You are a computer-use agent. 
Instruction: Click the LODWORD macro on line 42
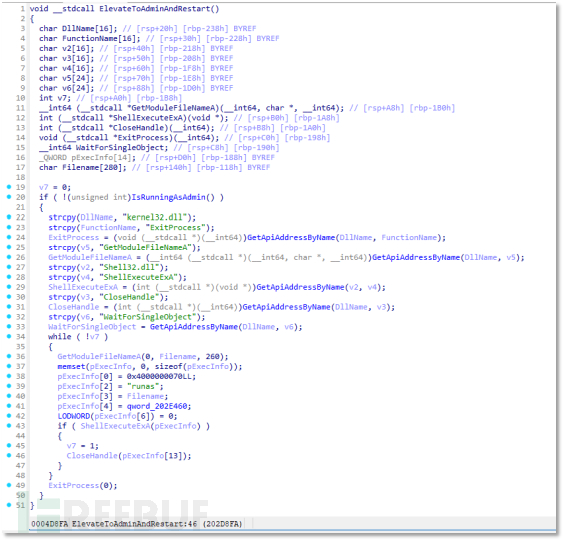click(74, 416)
